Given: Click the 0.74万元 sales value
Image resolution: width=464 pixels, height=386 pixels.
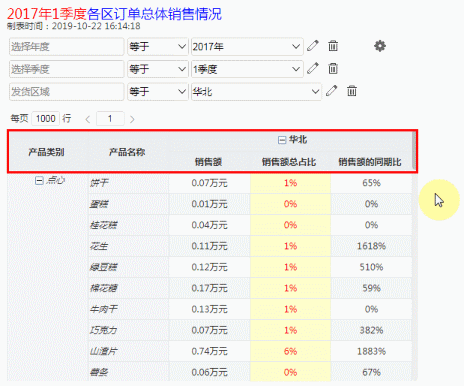Looking at the screenshot, I should 209,351.
